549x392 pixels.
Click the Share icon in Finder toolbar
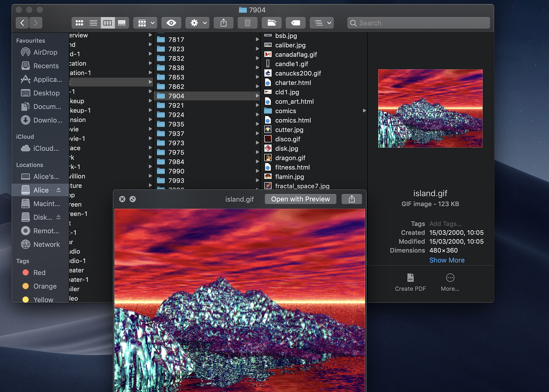(223, 23)
